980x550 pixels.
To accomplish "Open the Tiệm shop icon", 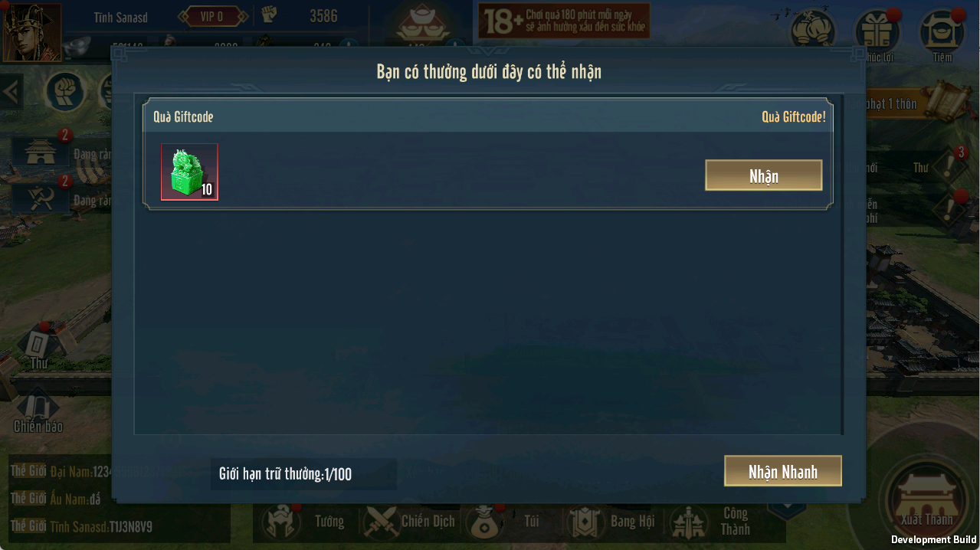I will tap(942, 34).
